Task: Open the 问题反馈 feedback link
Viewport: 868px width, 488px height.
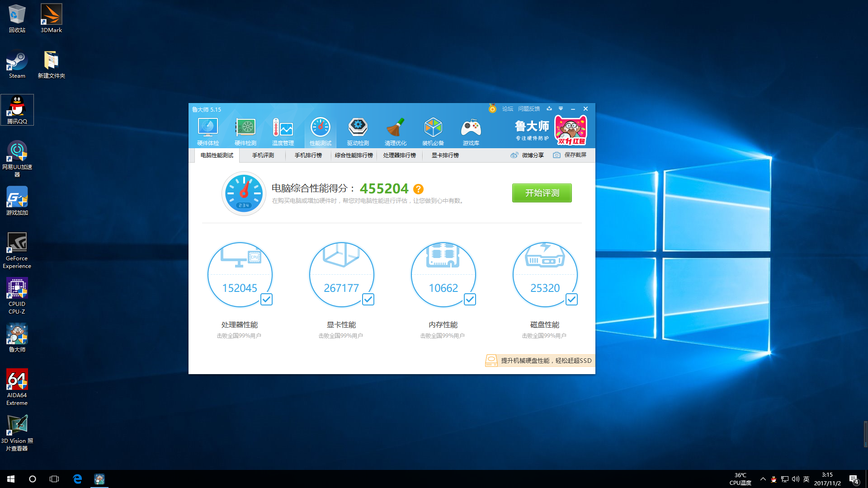Action: (x=529, y=108)
